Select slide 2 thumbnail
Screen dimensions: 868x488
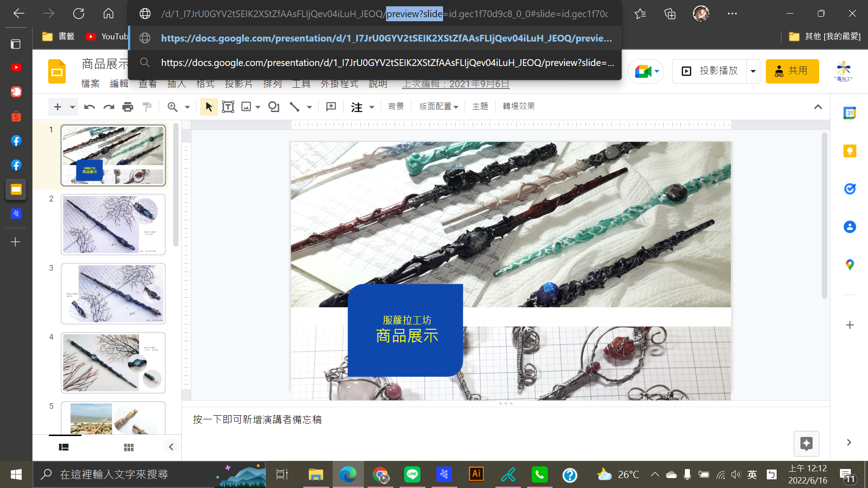point(113,225)
